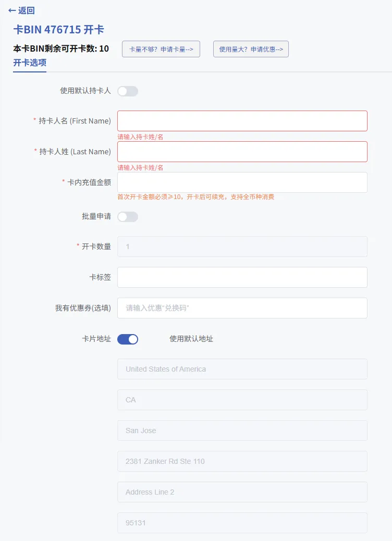Open the United States of America country field
Screen dimensions: 392x541
click(x=242, y=369)
